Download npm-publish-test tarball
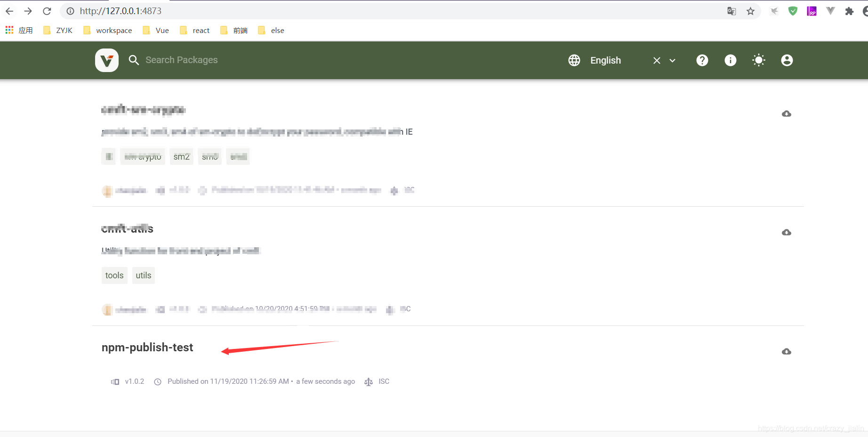 pyautogui.click(x=787, y=351)
